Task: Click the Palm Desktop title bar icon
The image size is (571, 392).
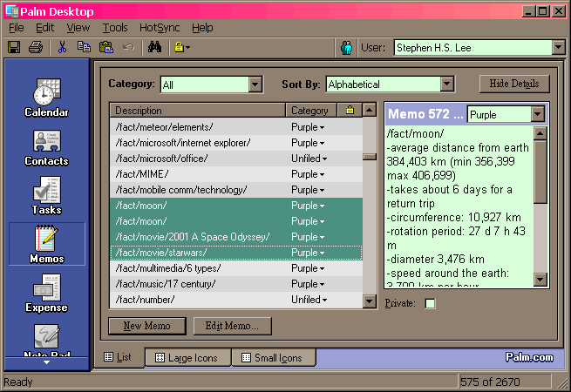Action: 12,11
